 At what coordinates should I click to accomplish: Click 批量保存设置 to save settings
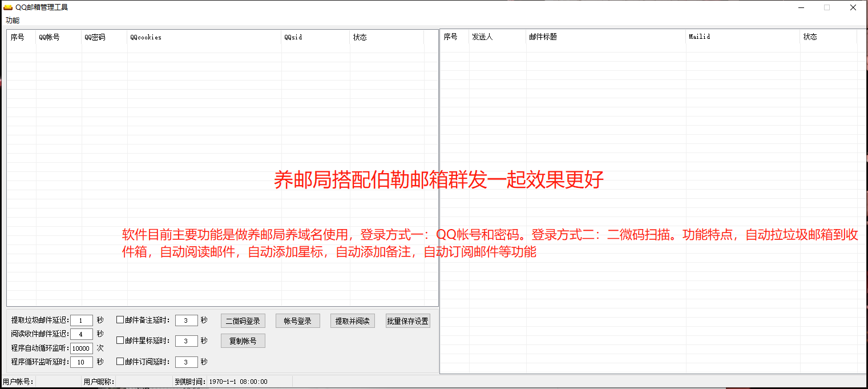click(407, 321)
